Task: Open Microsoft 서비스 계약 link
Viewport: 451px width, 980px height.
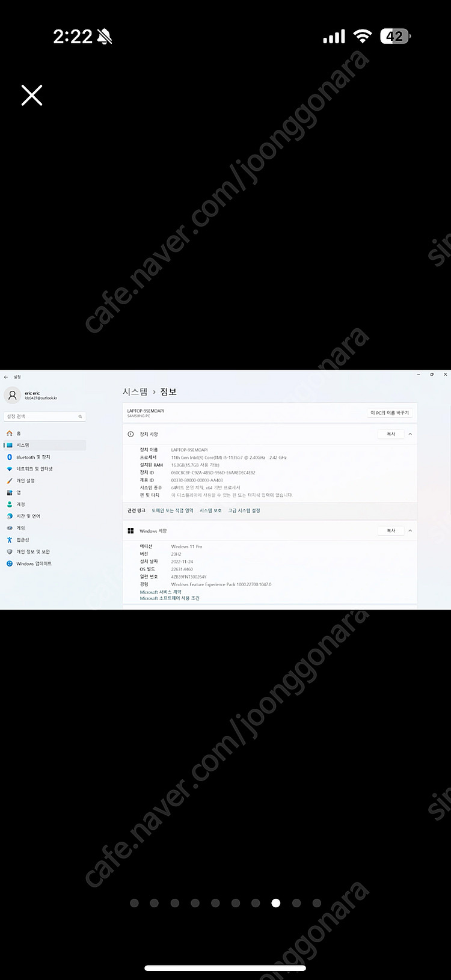Action: [161, 592]
